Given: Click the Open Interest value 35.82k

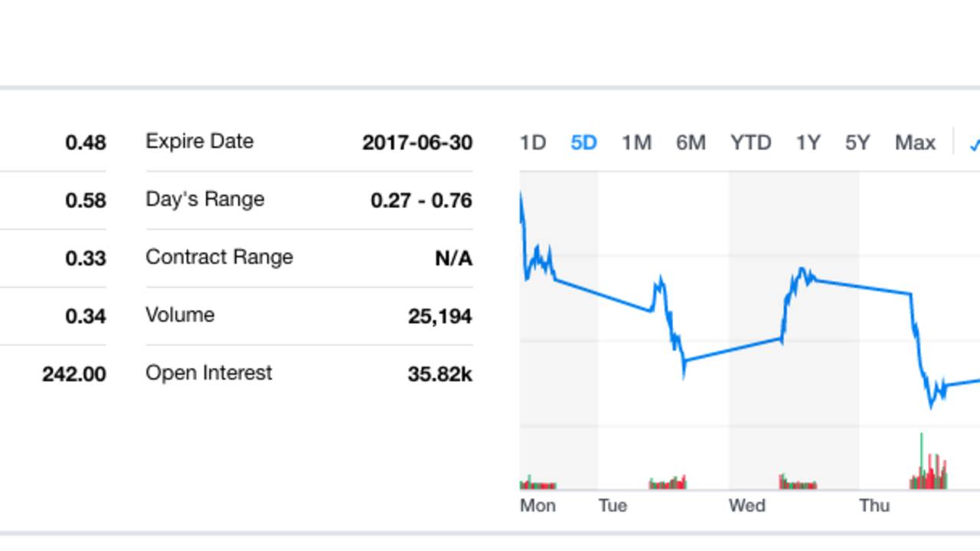Looking at the screenshot, I should pos(440,374).
